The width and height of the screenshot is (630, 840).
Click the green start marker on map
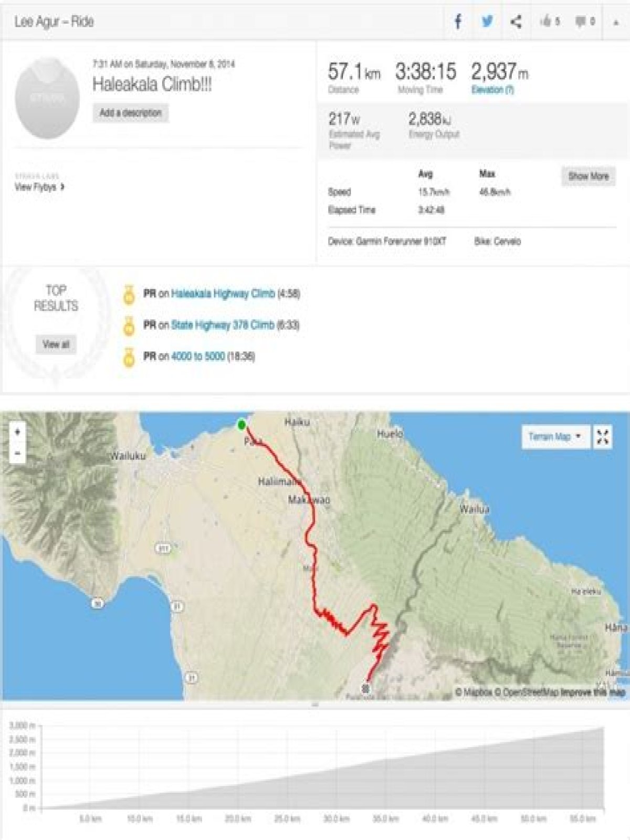(x=241, y=425)
